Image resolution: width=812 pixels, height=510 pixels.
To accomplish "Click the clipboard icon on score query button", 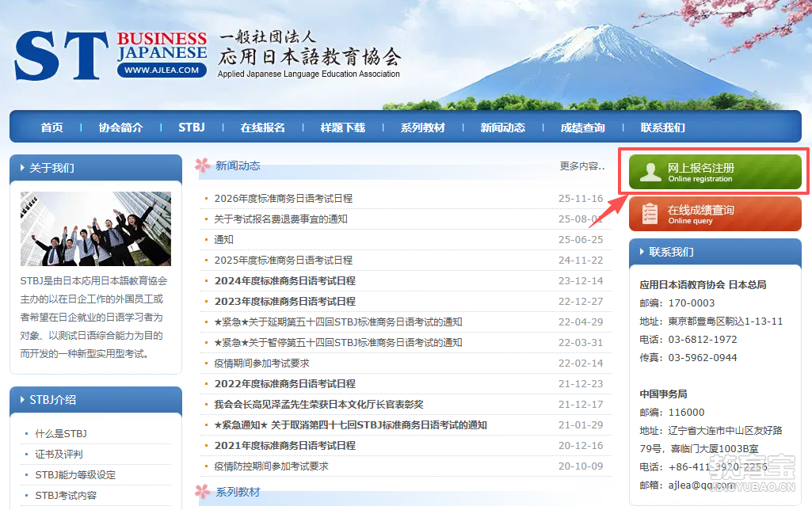I will (x=650, y=214).
